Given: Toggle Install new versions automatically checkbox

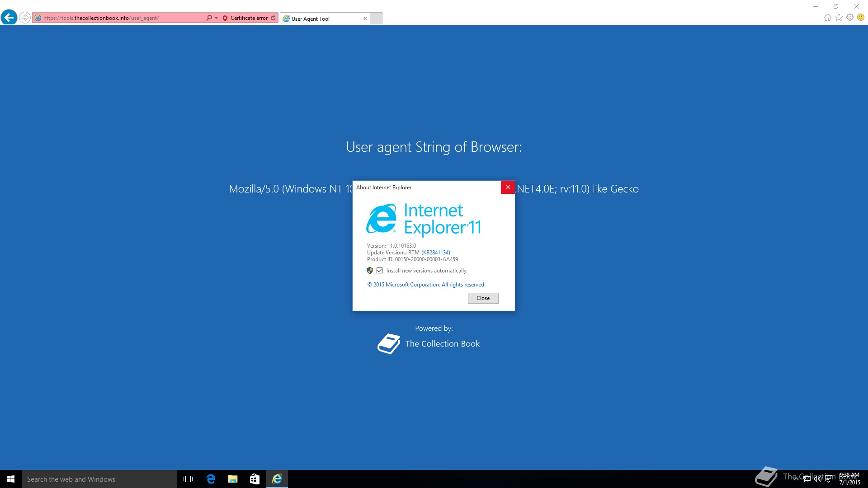Looking at the screenshot, I should click(380, 271).
